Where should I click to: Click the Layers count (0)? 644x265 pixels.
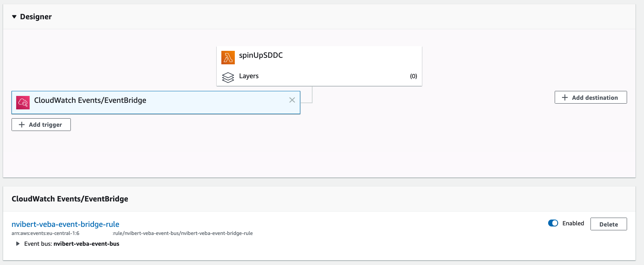413,76
